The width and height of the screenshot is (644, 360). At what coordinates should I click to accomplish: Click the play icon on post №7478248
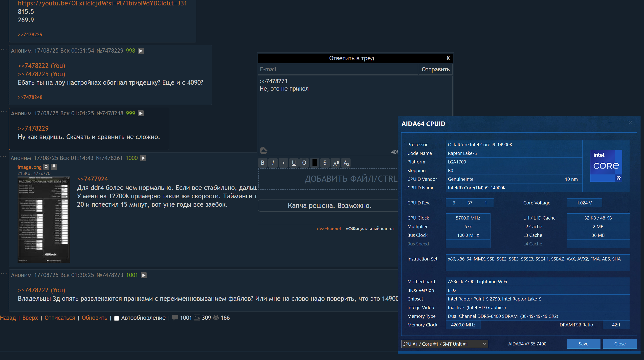[x=141, y=114]
